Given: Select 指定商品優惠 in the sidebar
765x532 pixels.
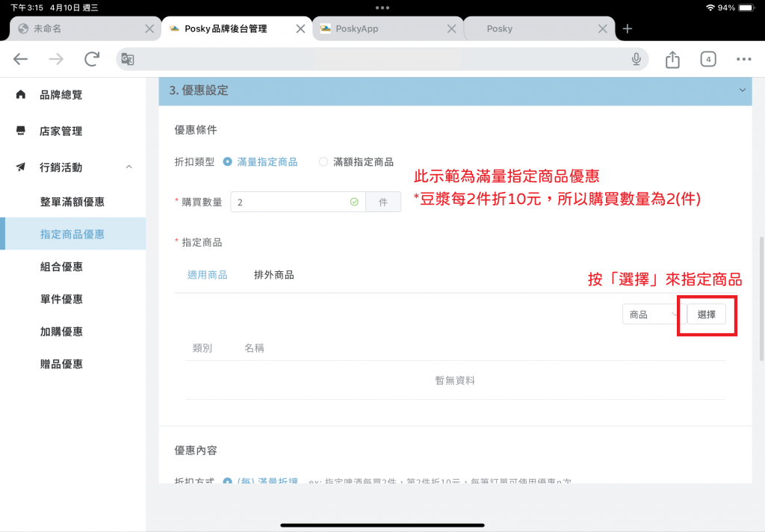Looking at the screenshot, I should [x=73, y=234].
